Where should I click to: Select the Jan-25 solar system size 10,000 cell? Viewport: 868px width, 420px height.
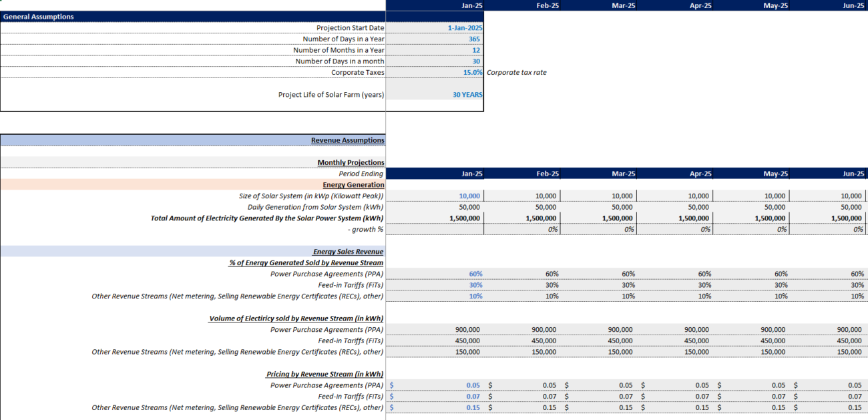[x=435, y=196]
